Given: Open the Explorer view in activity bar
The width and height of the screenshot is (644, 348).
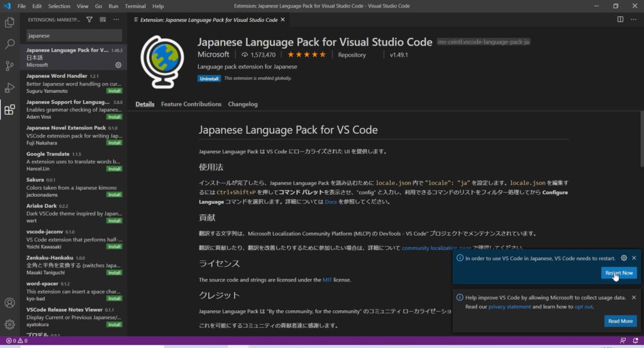Looking at the screenshot, I should click(9, 22).
